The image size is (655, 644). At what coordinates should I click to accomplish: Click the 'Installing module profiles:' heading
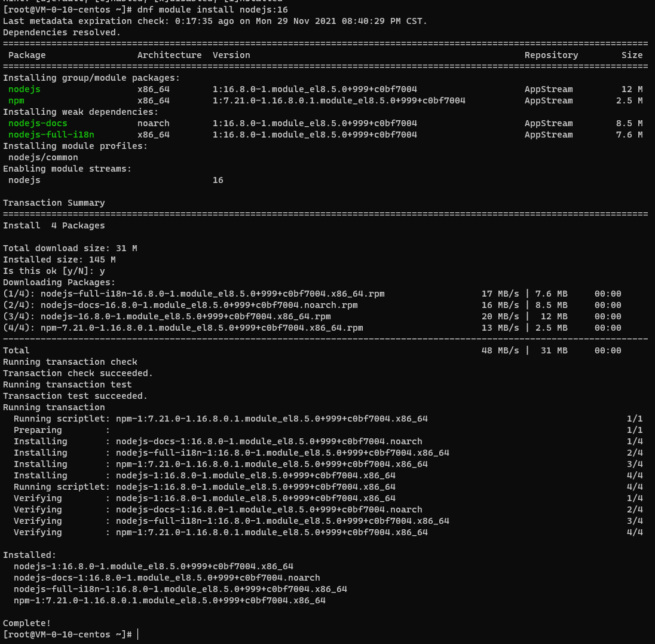[75, 146]
